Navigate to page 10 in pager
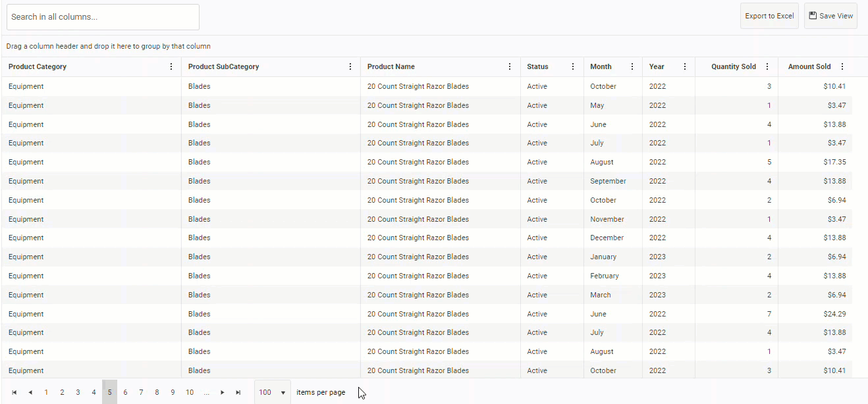 (190, 392)
